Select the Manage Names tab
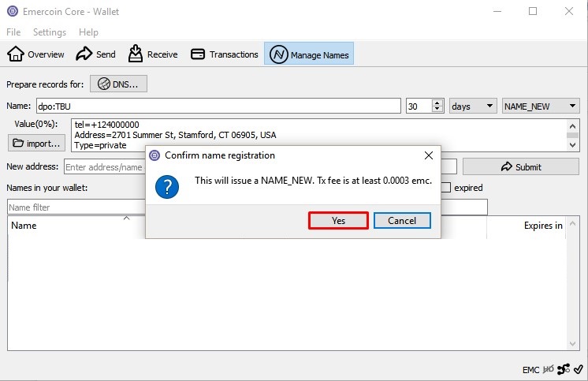588x381 pixels. [309, 54]
